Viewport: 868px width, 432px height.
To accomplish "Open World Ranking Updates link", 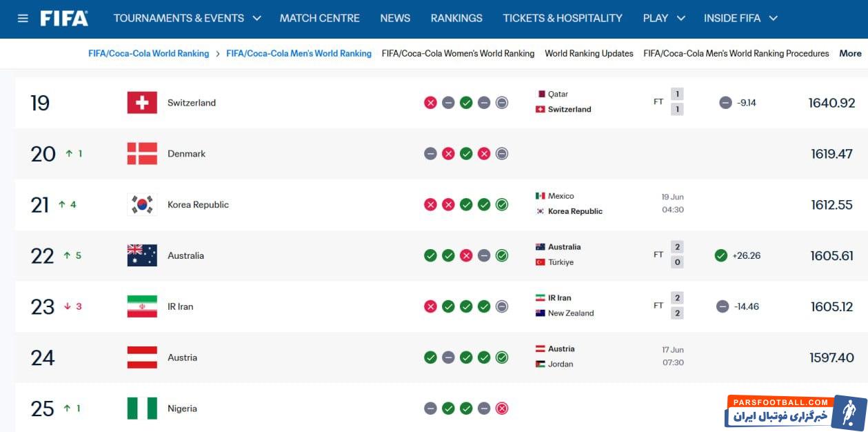I will (589, 53).
